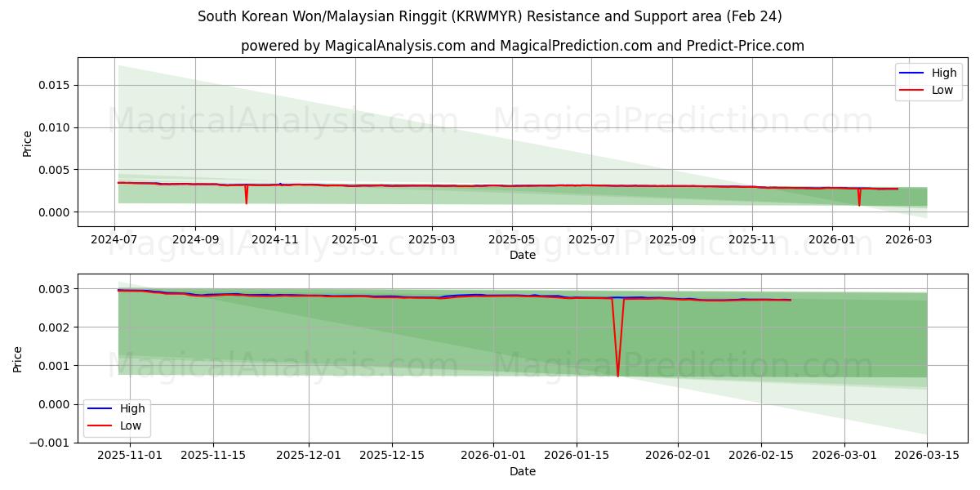
Task: Select the Date axis label on bottom chart
Action: pos(523,470)
